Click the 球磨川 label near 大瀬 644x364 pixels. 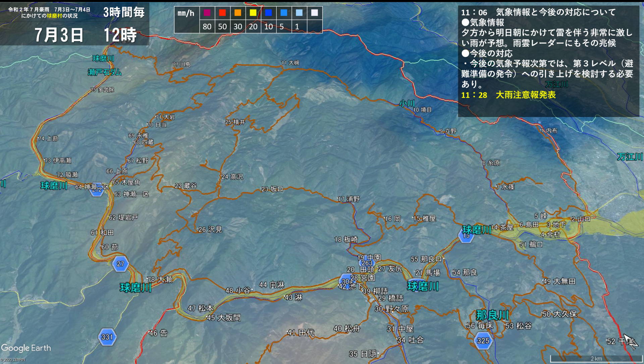tap(136, 288)
